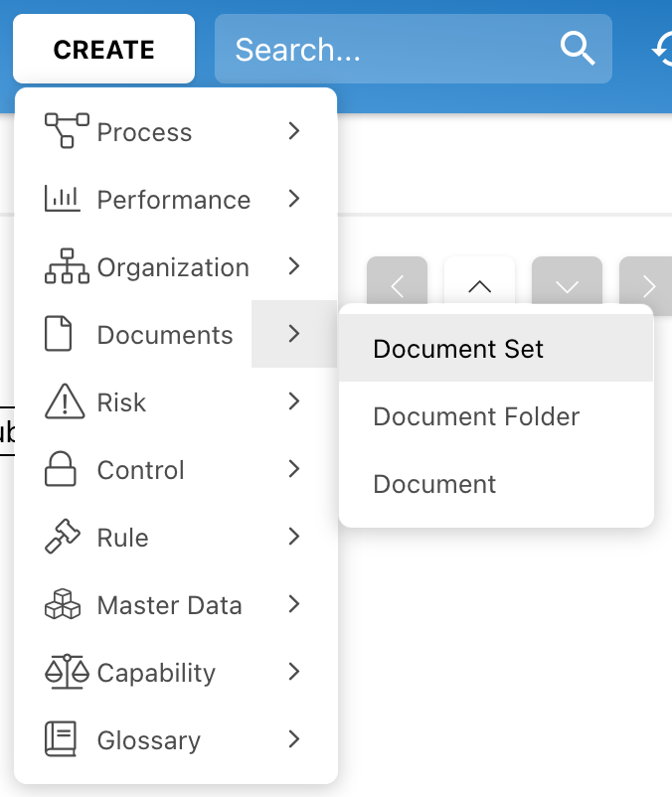The height and width of the screenshot is (797, 672).
Task: Click the Documents page icon
Action: (x=60, y=335)
